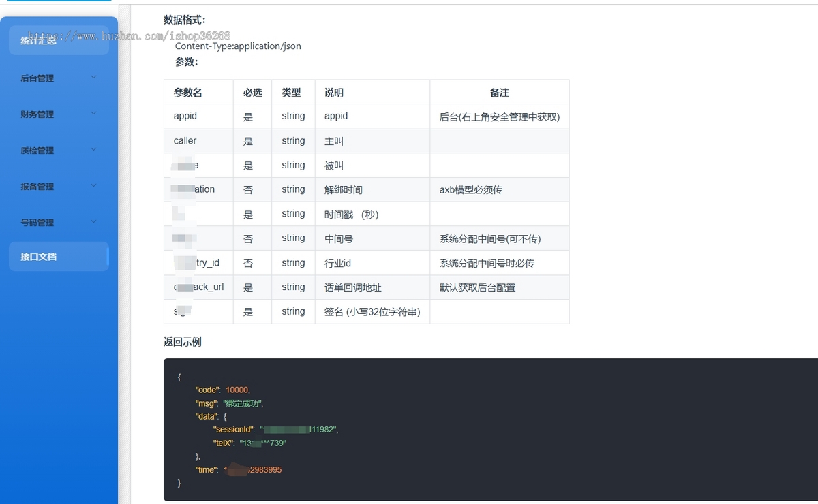Select the 行业id description cell
The width and height of the screenshot is (818, 504).
[372, 263]
